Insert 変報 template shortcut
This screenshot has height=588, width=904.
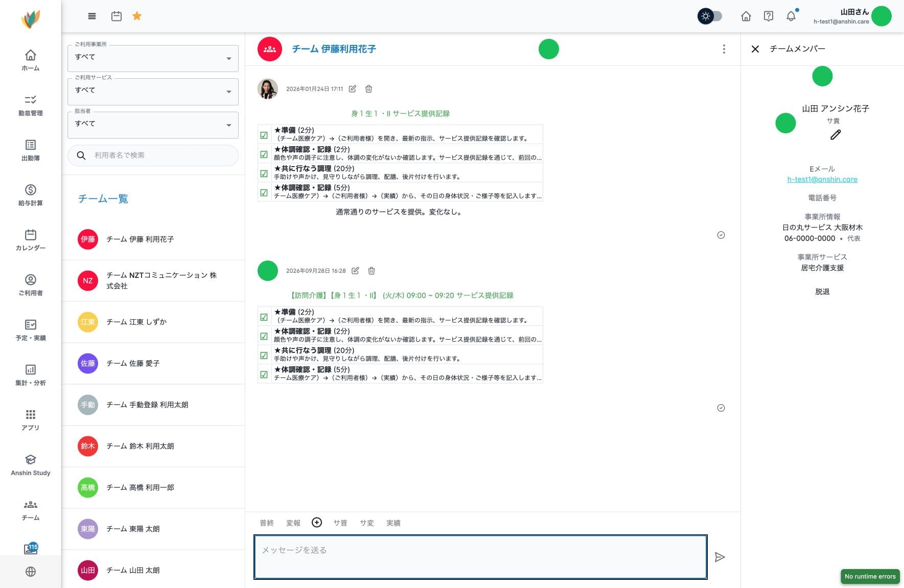pyautogui.click(x=293, y=523)
